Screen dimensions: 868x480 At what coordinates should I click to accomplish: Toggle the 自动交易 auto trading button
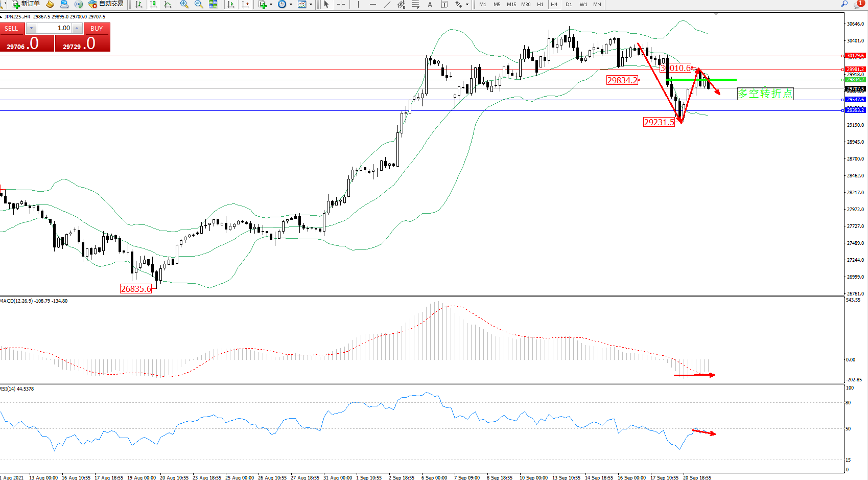[106, 4]
